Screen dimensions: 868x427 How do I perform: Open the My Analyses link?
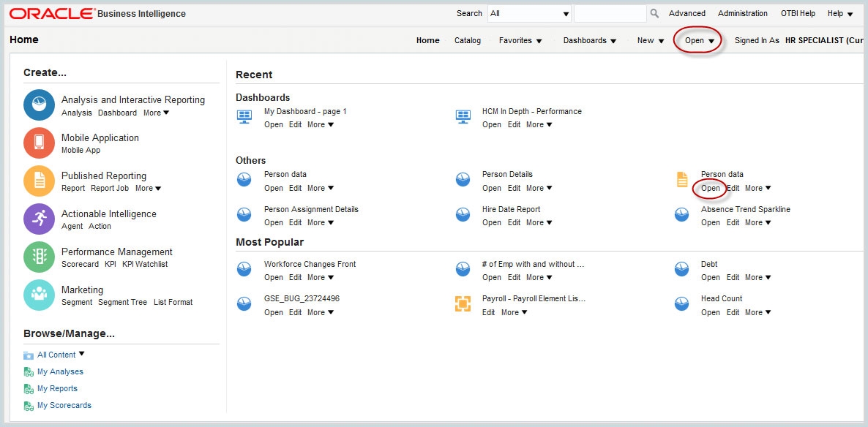pos(60,372)
